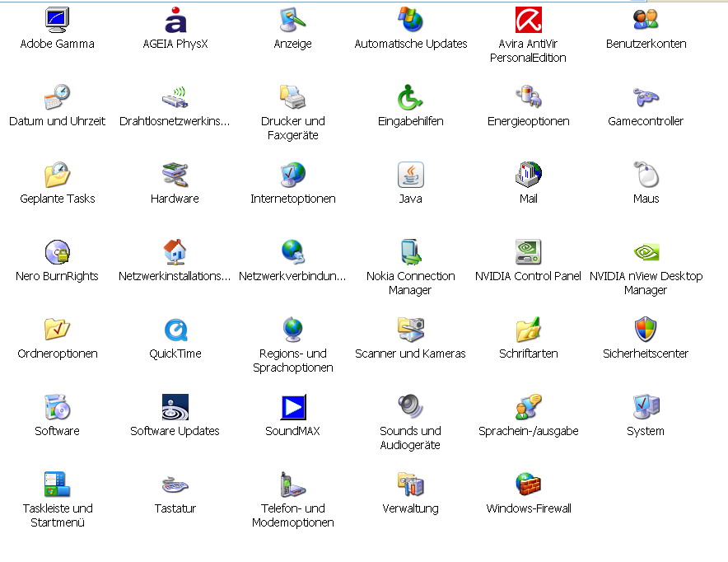Image resolution: width=728 pixels, height=562 pixels.
Task: Click the "Telefon- und Modemoptionen" label
Action: [292, 516]
